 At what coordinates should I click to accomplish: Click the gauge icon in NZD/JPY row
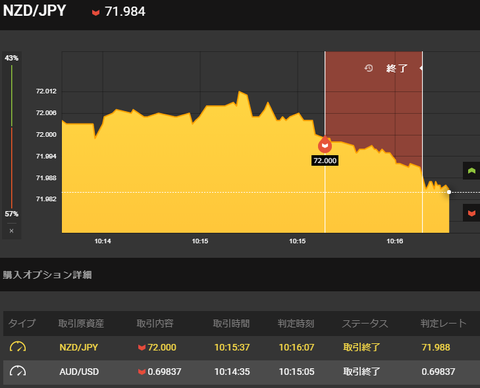pyautogui.click(x=18, y=347)
